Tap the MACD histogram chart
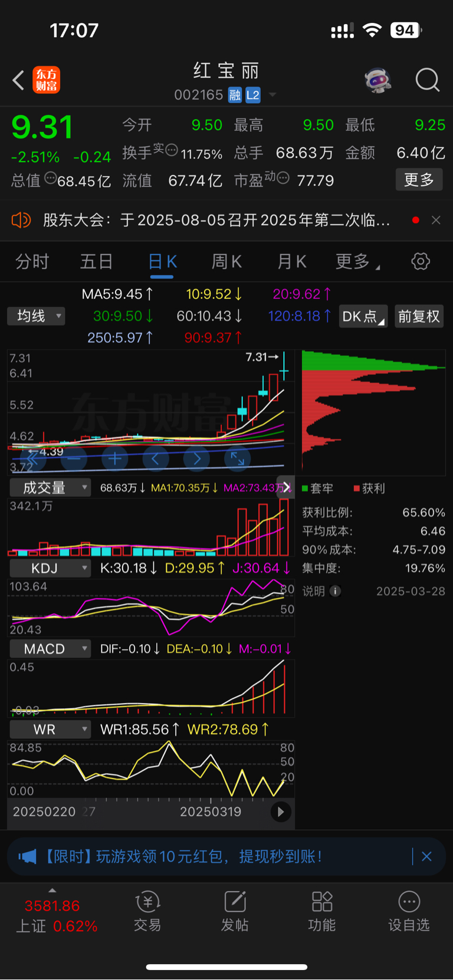This screenshot has height=980, width=453. click(x=151, y=688)
